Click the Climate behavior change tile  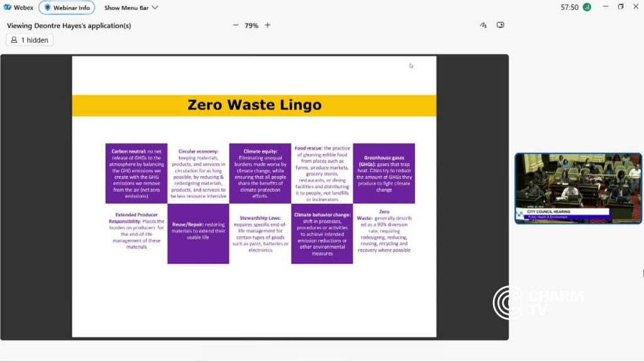coord(322,234)
